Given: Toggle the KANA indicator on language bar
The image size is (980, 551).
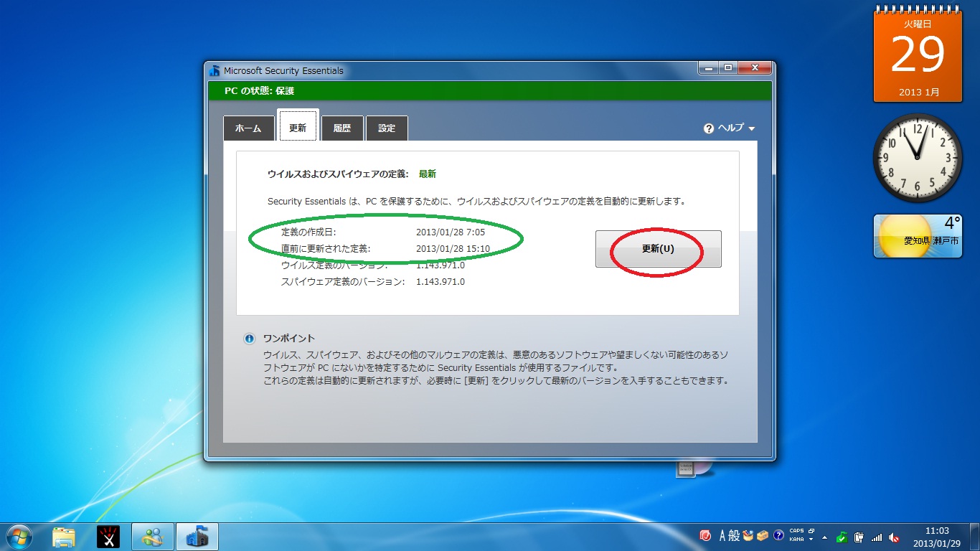Looking at the screenshot, I should (x=796, y=540).
